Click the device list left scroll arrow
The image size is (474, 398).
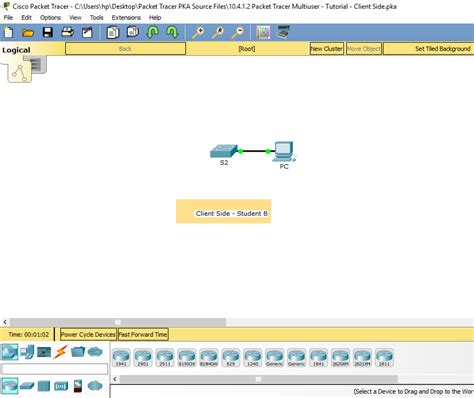point(115,379)
